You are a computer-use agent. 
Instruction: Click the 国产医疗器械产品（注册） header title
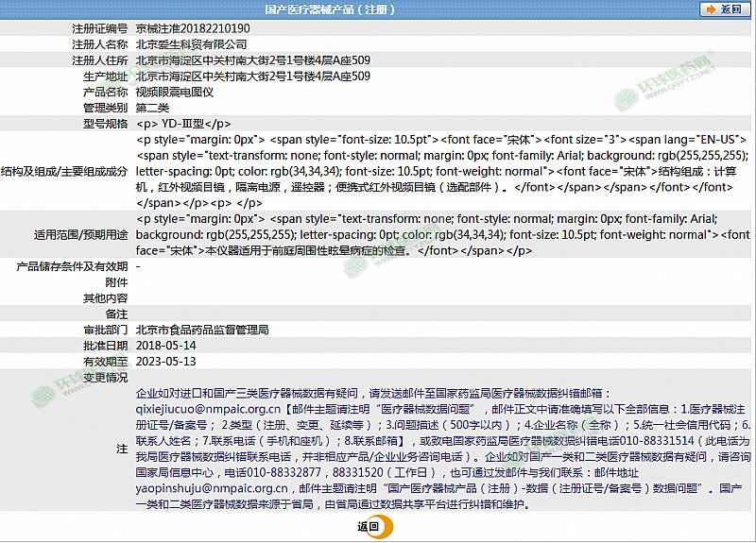coord(330,9)
